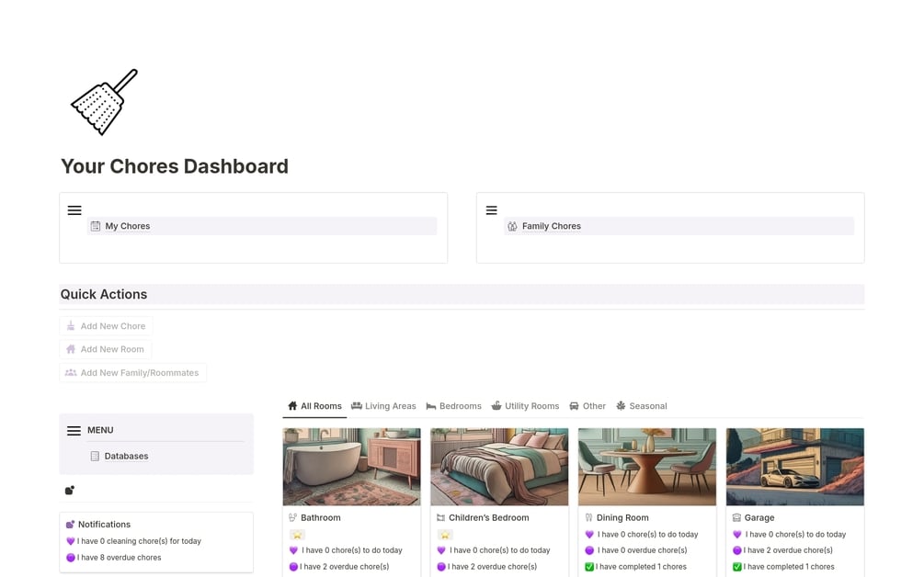Click the MENU hamburger icon

point(74,430)
